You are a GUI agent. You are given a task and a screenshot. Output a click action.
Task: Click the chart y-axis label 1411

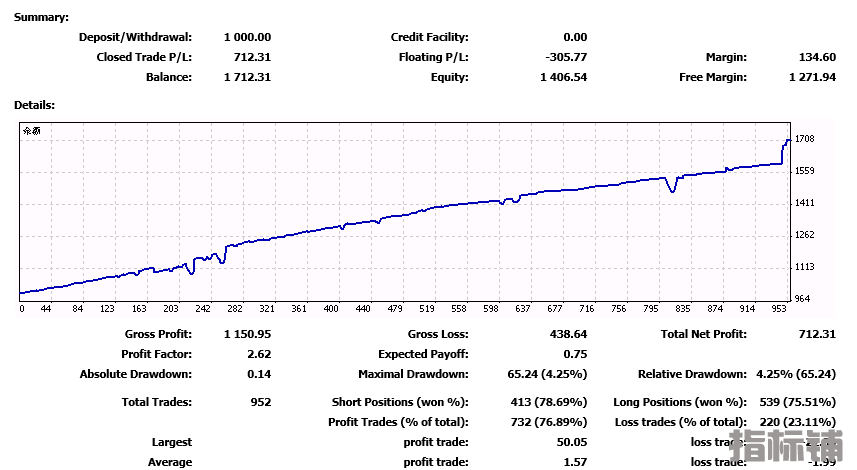(x=805, y=203)
